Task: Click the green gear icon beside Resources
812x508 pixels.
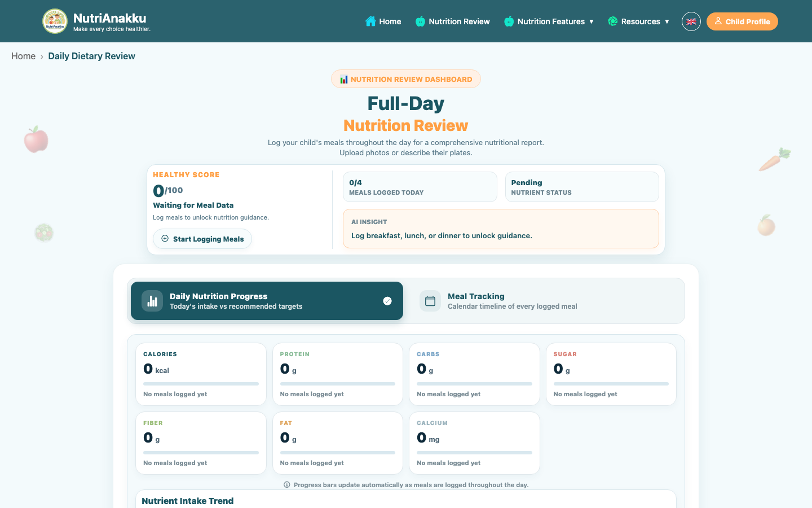Action: 613,21
